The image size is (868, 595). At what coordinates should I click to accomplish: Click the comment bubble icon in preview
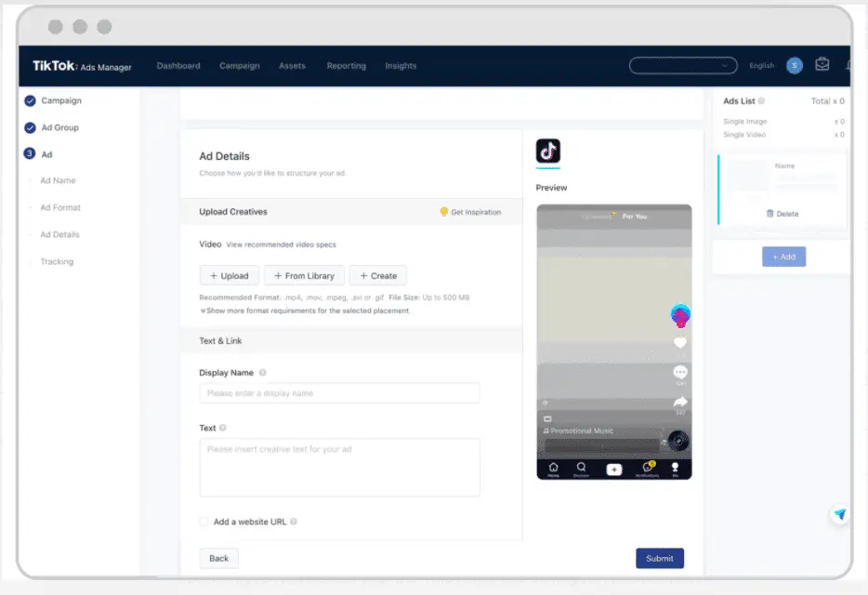(x=680, y=372)
